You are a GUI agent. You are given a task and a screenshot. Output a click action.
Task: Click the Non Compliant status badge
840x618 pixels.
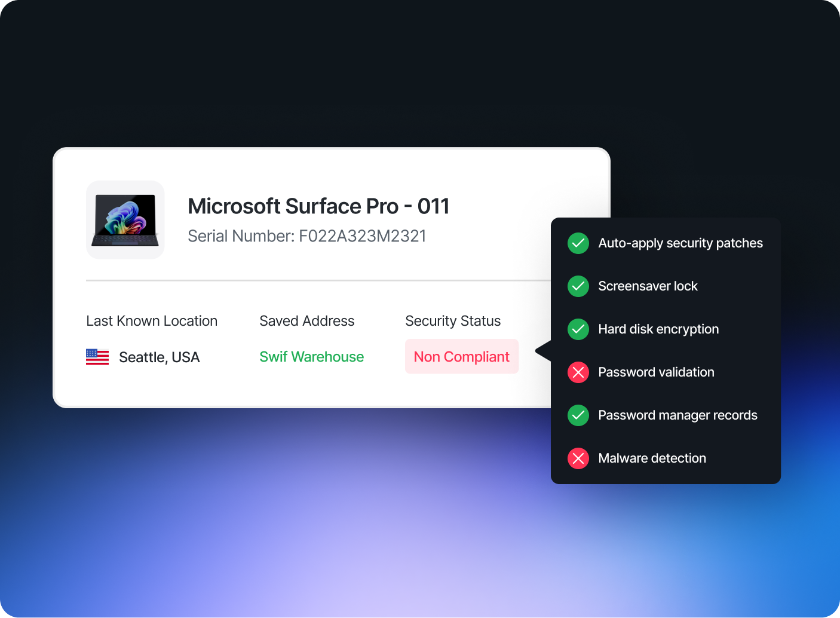coord(462,357)
